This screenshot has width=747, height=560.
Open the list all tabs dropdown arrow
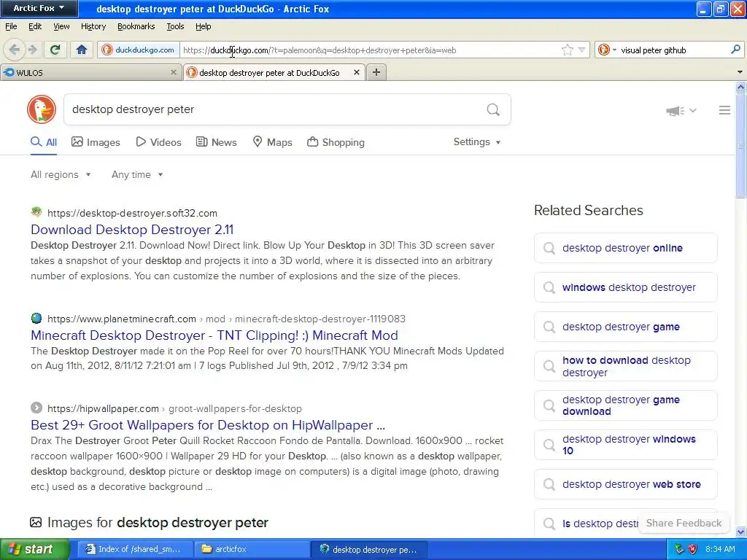tap(740, 72)
